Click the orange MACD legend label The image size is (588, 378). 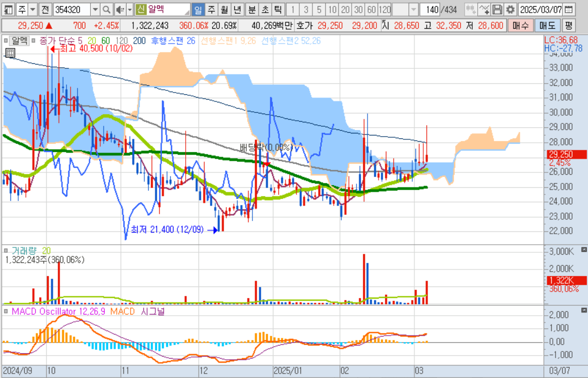point(122,311)
